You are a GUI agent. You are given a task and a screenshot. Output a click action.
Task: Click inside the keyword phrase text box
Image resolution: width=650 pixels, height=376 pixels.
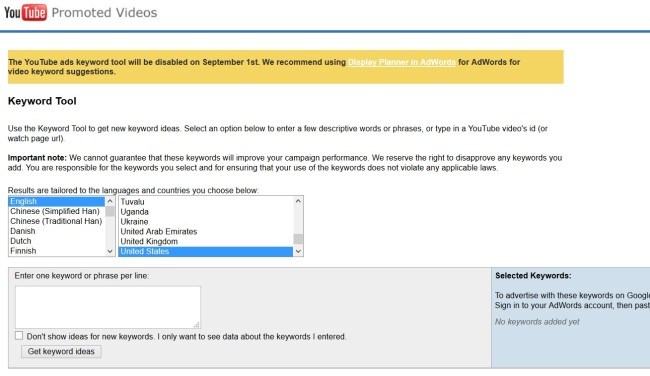tap(108, 307)
